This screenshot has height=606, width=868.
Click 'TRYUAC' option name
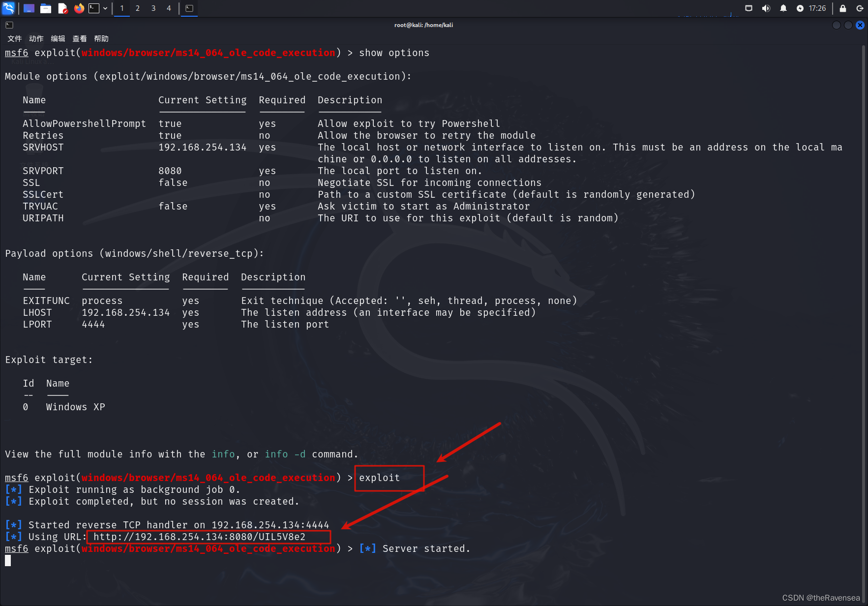tap(40, 207)
